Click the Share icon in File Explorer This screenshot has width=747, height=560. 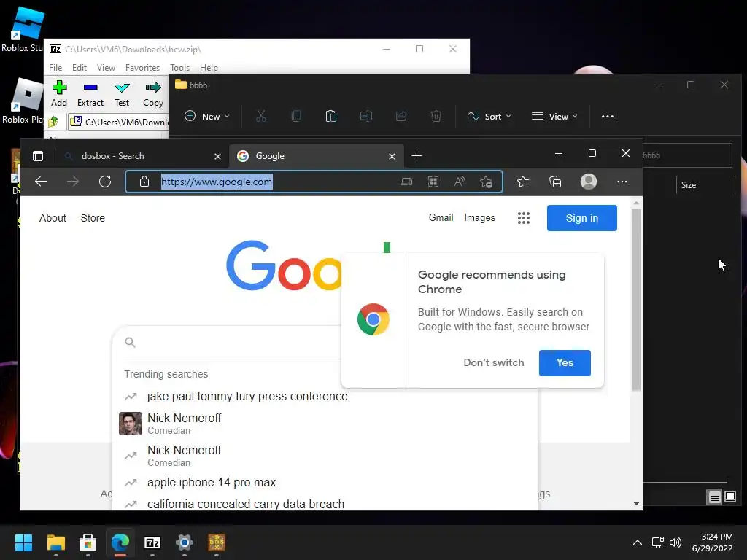click(401, 116)
